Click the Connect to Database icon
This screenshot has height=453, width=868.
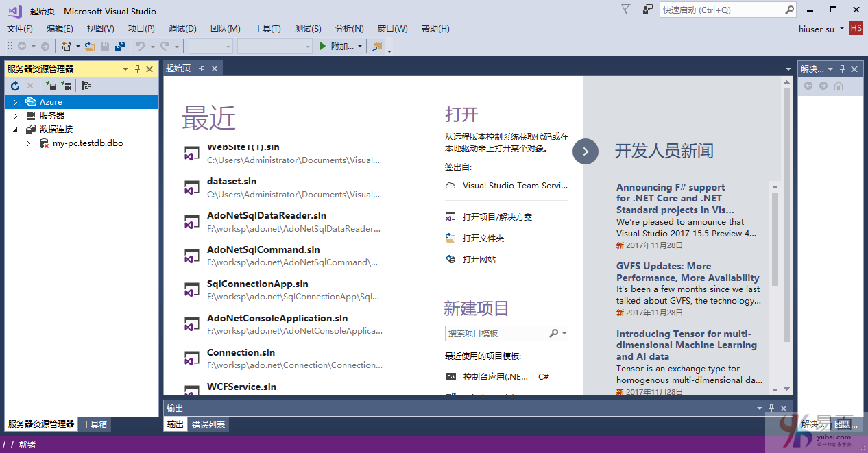(52, 86)
